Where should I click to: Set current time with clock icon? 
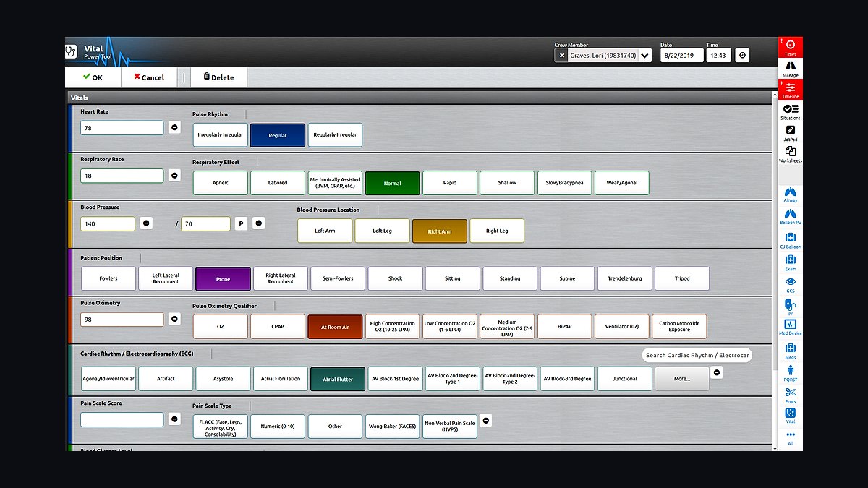(x=742, y=56)
